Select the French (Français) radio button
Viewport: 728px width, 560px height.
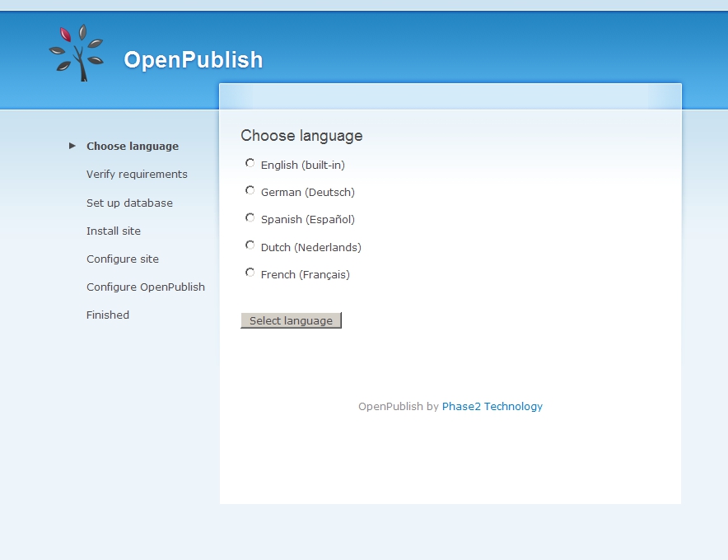250,273
